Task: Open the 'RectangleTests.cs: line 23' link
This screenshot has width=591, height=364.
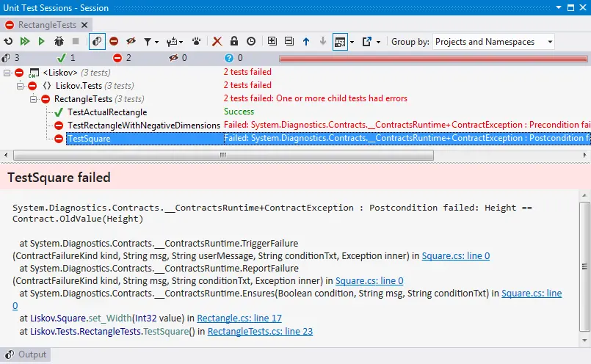Action: (260, 331)
